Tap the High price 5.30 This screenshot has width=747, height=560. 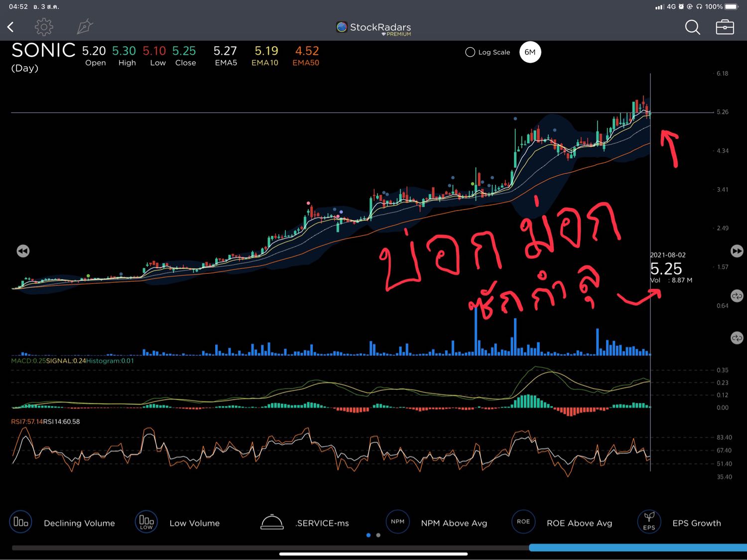point(124,51)
